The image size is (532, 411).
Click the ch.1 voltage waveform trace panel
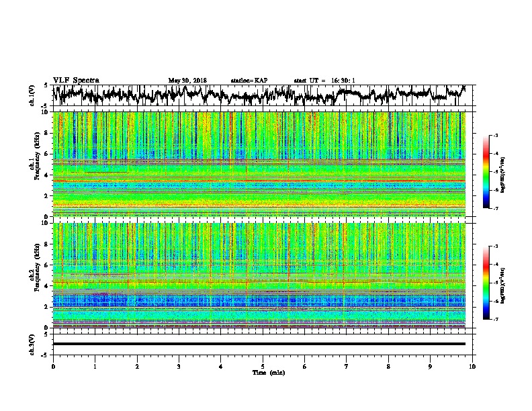[x=264, y=95]
